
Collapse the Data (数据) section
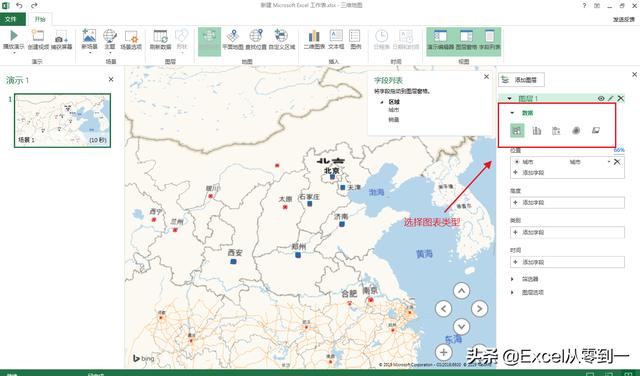click(512, 113)
